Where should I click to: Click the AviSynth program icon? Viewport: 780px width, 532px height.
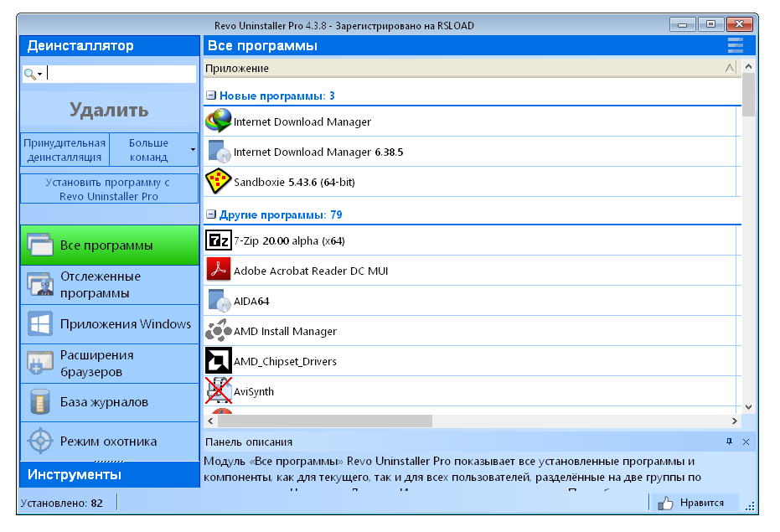click(217, 390)
